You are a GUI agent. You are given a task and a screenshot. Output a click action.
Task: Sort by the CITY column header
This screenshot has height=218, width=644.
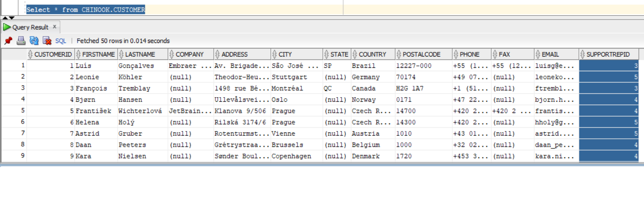285,55
